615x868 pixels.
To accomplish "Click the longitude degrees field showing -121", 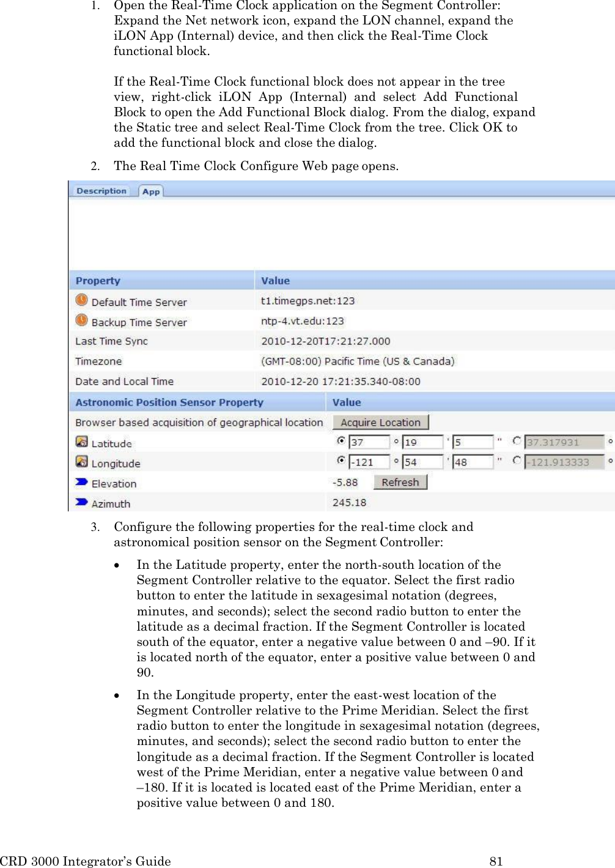I will click(x=370, y=462).
